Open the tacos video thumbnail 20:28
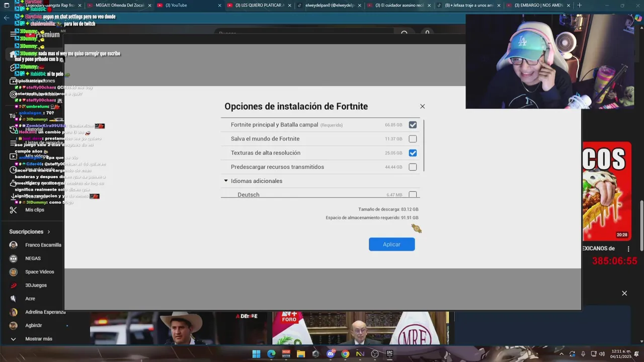Image resolution: width=644 pixels, height=362 pixels. click(x=607, y=191)
